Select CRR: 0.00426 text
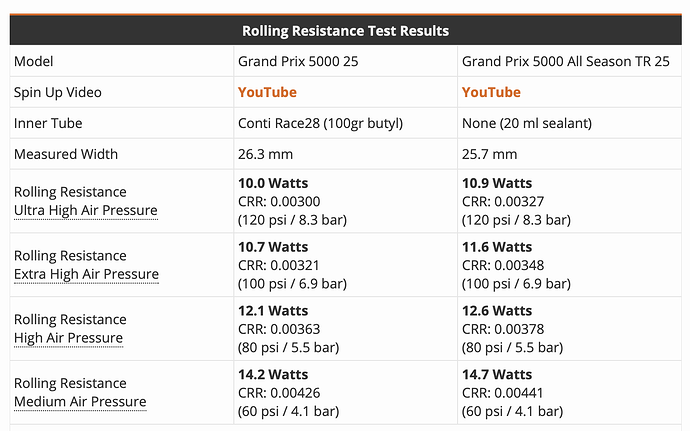This screenshot has width=690, height=431. pos(279,393)
